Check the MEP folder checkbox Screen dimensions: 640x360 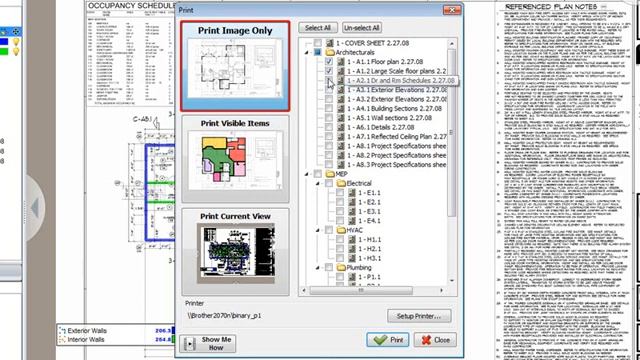[318, 174]
